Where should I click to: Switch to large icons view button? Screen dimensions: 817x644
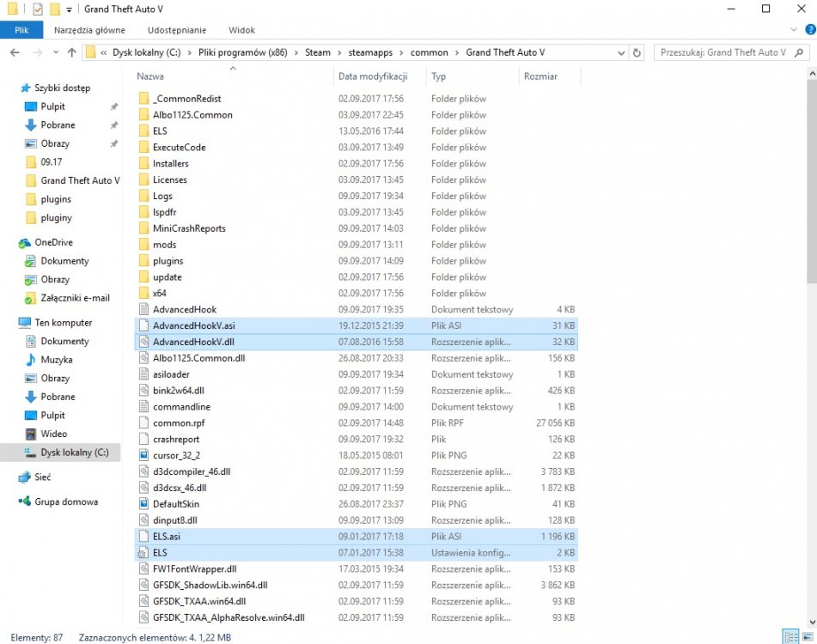(808, 637)
